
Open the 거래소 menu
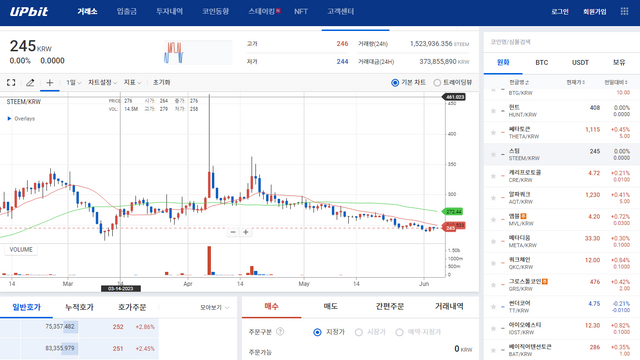pos(87,11)
